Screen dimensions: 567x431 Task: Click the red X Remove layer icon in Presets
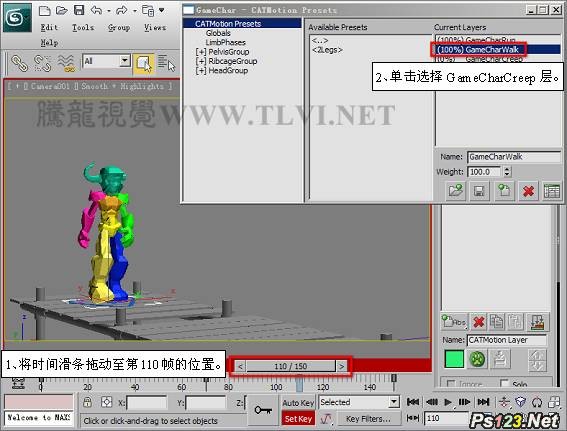pos(528,191)
